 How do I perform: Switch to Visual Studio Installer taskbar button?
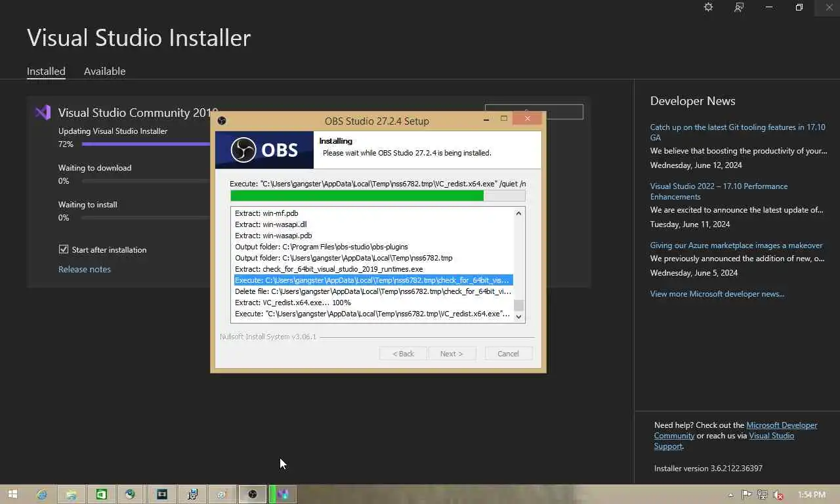click(x=283, y=494)
